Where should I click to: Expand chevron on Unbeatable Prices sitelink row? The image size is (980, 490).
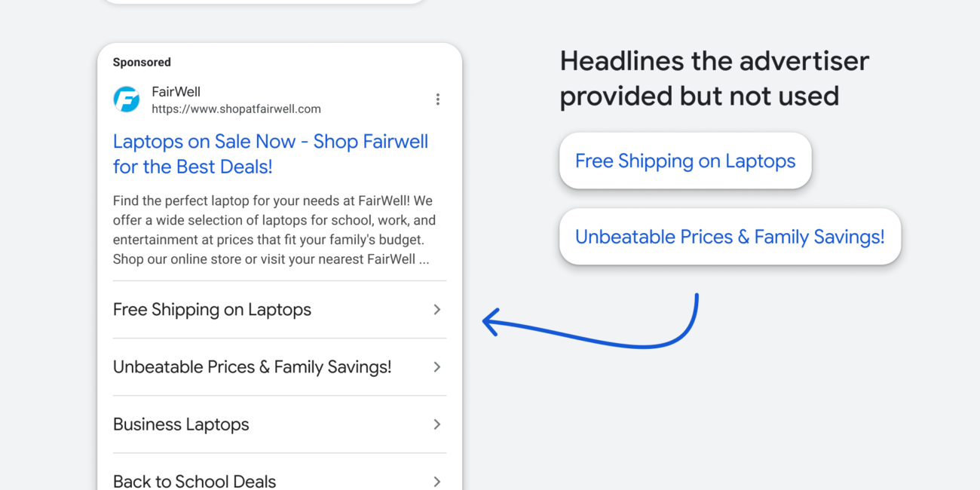pyautogui.click(x=436, y=367)
